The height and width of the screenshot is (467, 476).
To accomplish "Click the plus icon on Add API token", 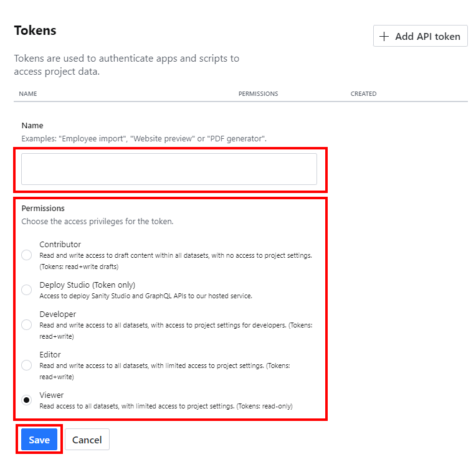I will [384, 37].
